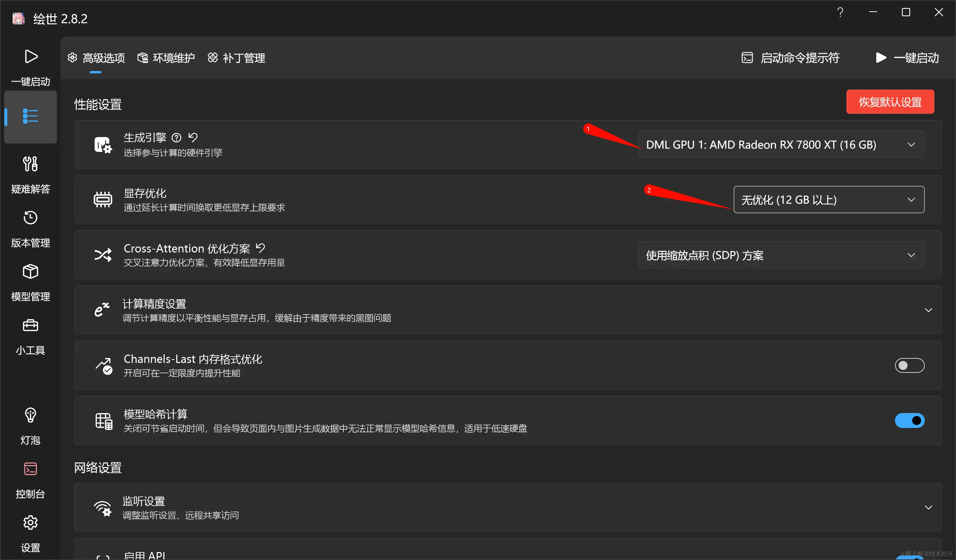956x560 pixels.
Task: Switch to the 环境维护 tab
Action: [x=166, y=58]
